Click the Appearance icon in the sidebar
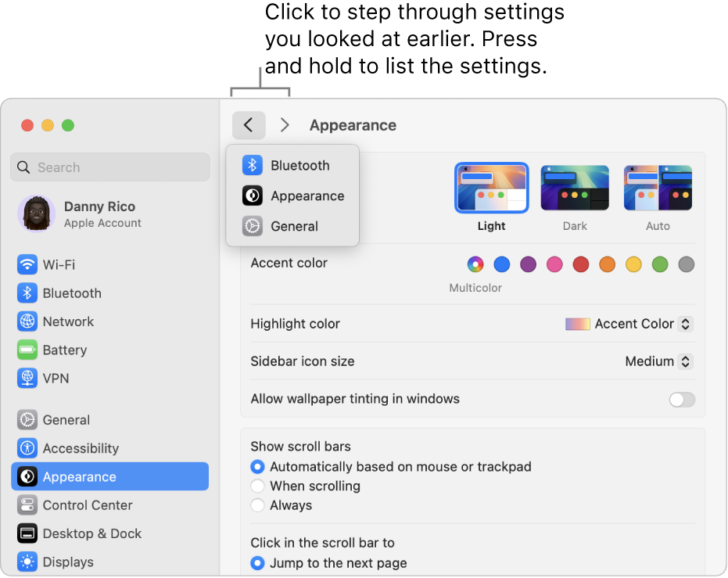This screenshot has height=578, width=728. pos(27,477)
